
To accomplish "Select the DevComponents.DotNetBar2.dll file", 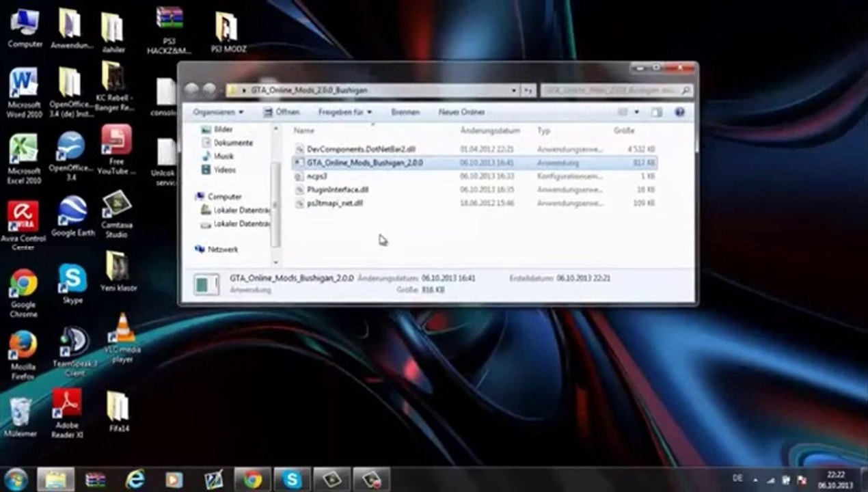I will click(x=361, y=149).
